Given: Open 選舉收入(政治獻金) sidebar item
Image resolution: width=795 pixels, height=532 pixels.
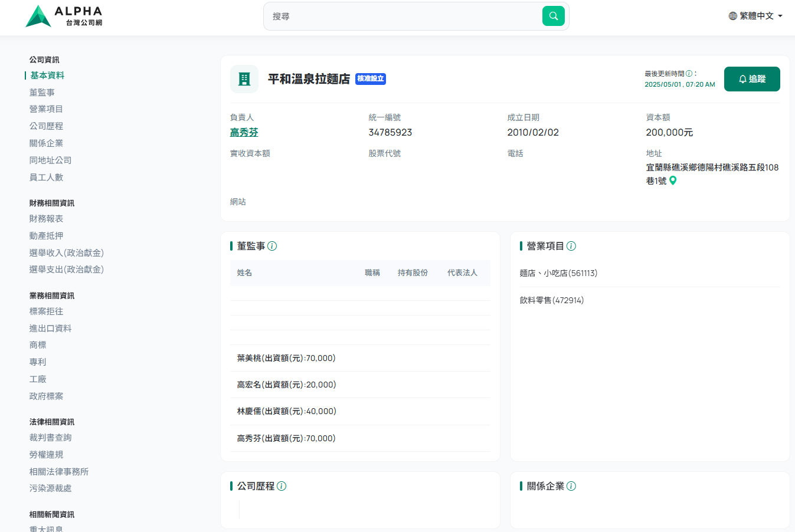Looking at the screenshot, I should point(67,253).
